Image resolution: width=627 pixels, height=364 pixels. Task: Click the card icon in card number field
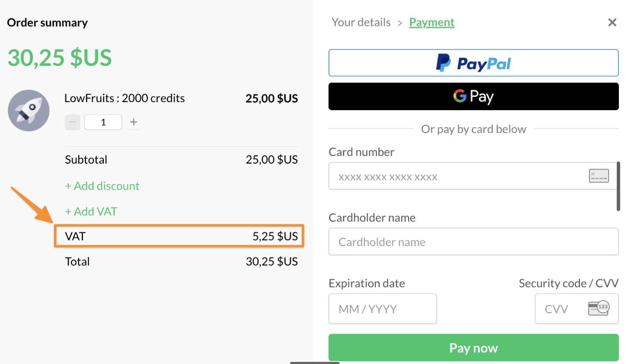click(598, 176)
